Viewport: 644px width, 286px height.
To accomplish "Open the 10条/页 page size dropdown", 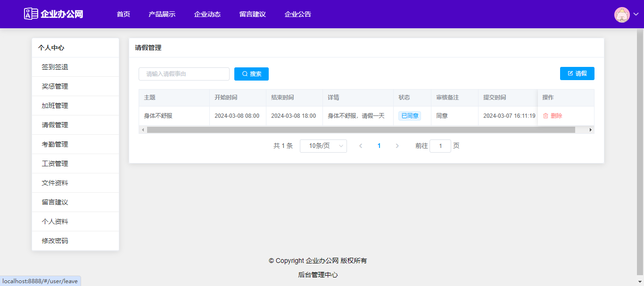I will click(x=323, y=146).
